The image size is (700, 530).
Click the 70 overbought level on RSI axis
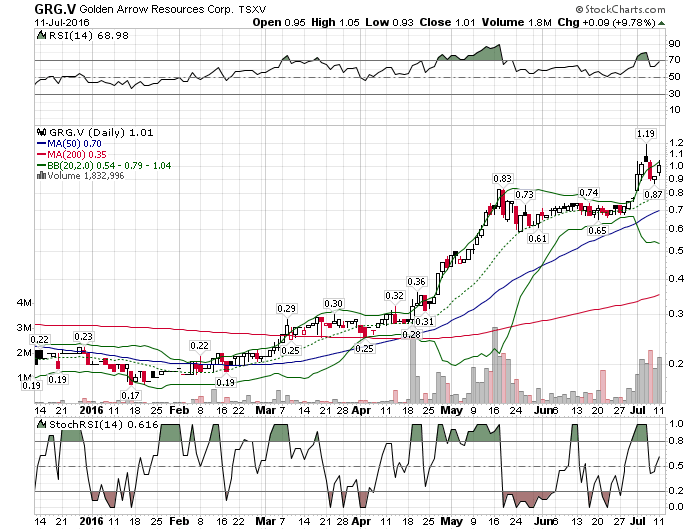point(674,60)
